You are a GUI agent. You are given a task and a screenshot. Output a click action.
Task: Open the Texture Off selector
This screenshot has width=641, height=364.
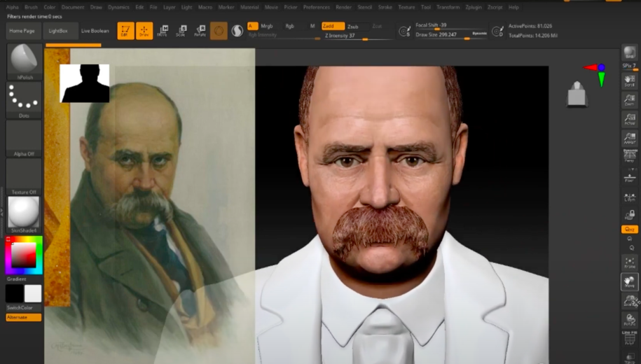tap(24, 176)
